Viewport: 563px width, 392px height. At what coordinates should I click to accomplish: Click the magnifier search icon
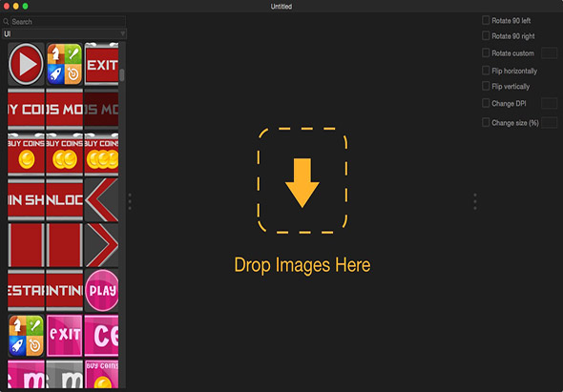tap(6, 22)
